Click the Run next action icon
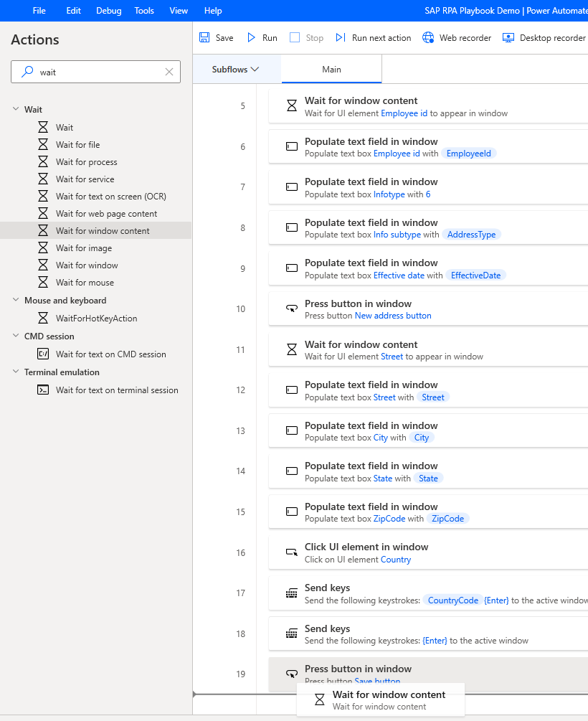This screenshot has width=588, height=721. (340, 38)
